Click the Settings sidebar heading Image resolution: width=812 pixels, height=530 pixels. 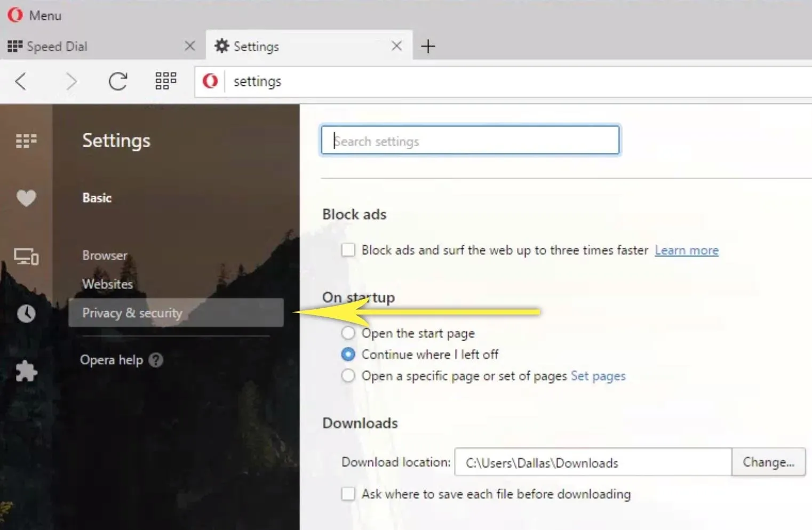pyautogui.click(x=116, y=141)
